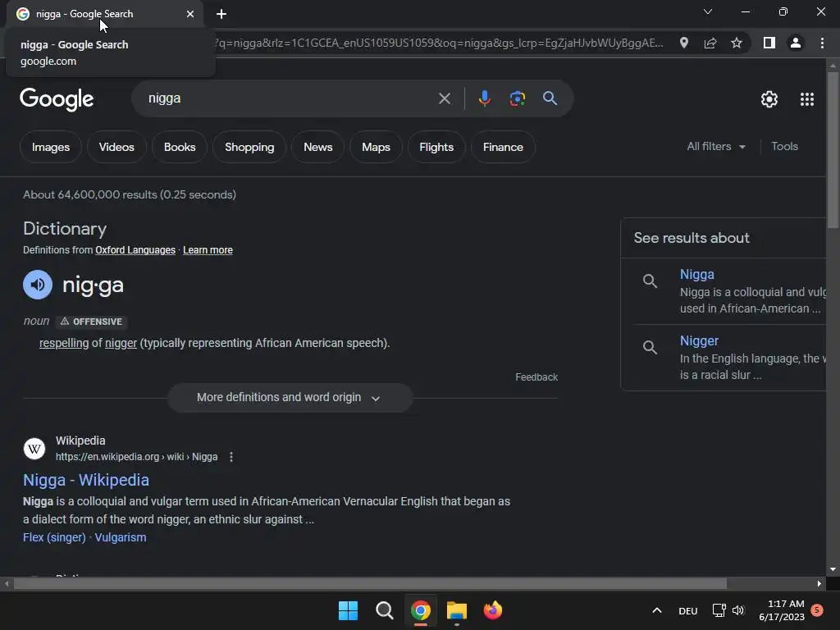The height and width of the screenshot is (630, 840).
Task: Show hidden system tray icons
Action: point(657,610)
